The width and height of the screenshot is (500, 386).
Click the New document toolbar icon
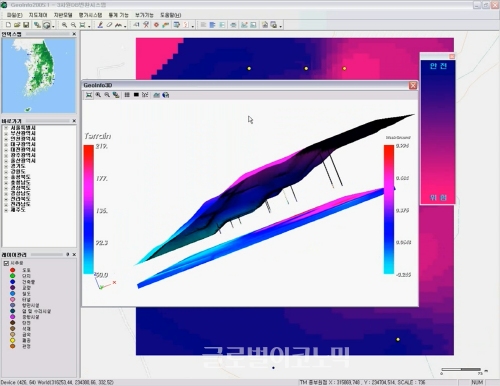(9, 25)
